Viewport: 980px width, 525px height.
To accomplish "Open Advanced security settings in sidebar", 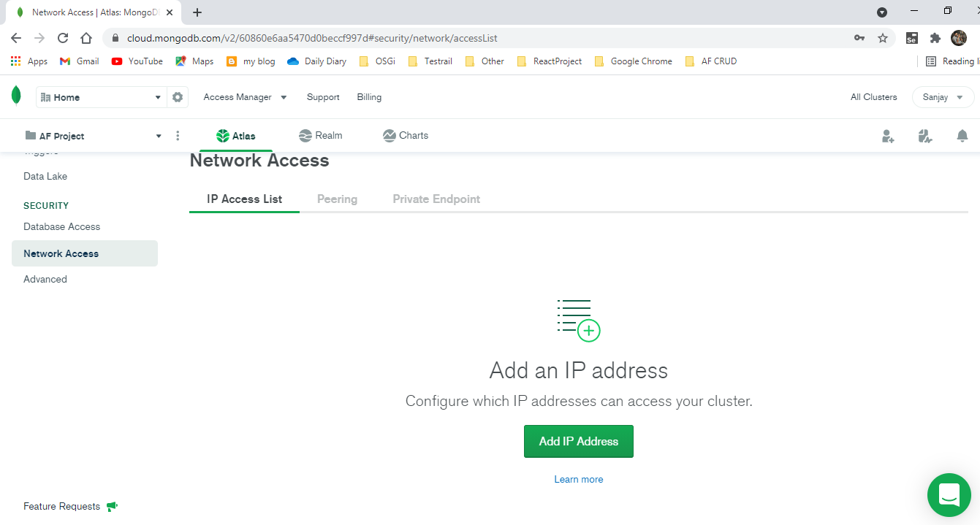I will click(x=45, y=279).
